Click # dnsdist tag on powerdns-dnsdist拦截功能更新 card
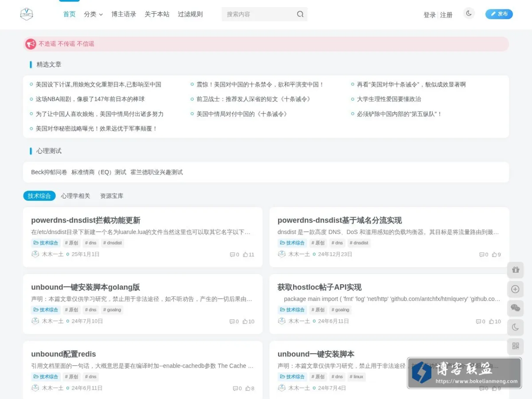The height and width of the screenshot is (399, 532). pyautogui.click(x=113, y=243)
